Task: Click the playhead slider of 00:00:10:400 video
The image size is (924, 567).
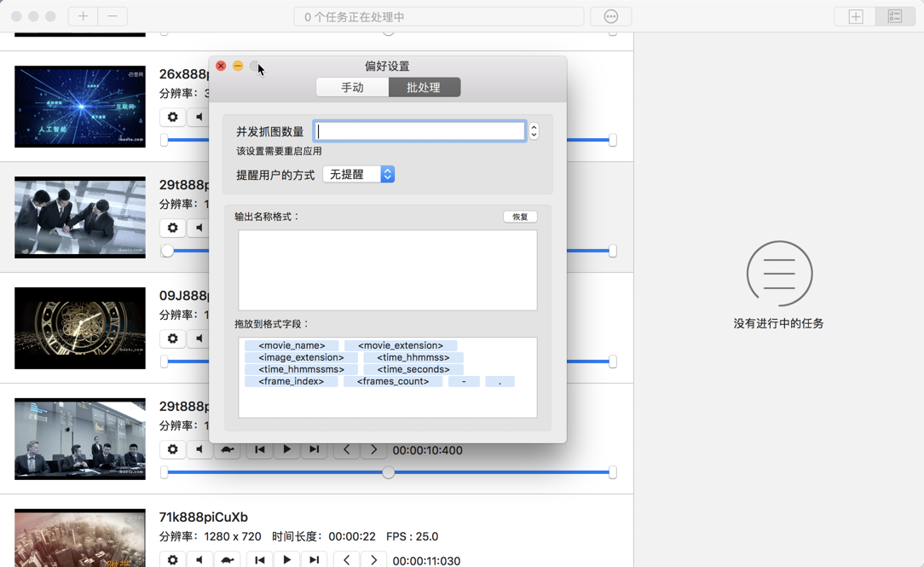Action: click(389, 472)
